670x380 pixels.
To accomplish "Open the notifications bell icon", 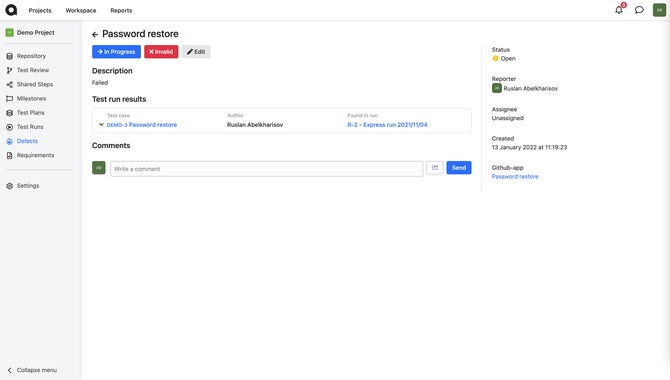I will coord(619,10).
